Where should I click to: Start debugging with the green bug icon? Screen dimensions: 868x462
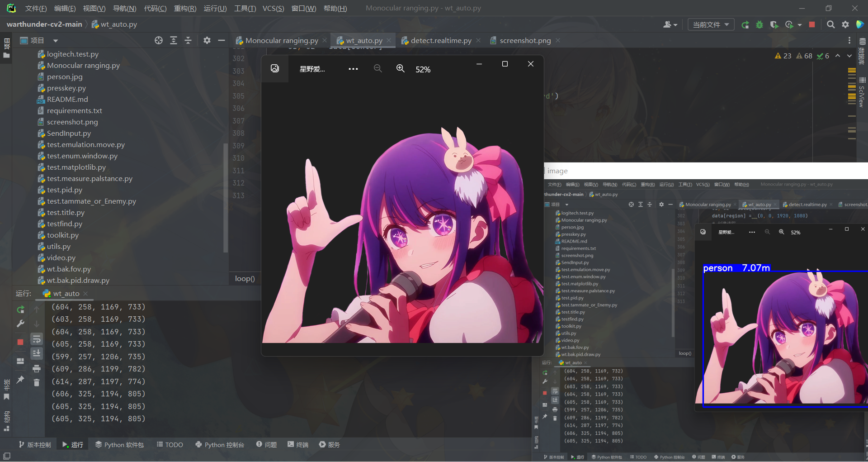[760, 25]
